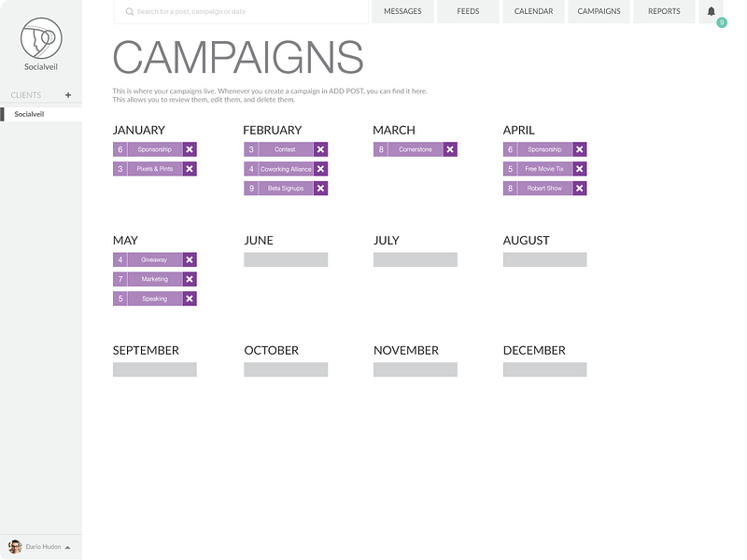Select the REPORTS tab

[x=664, y=11]
